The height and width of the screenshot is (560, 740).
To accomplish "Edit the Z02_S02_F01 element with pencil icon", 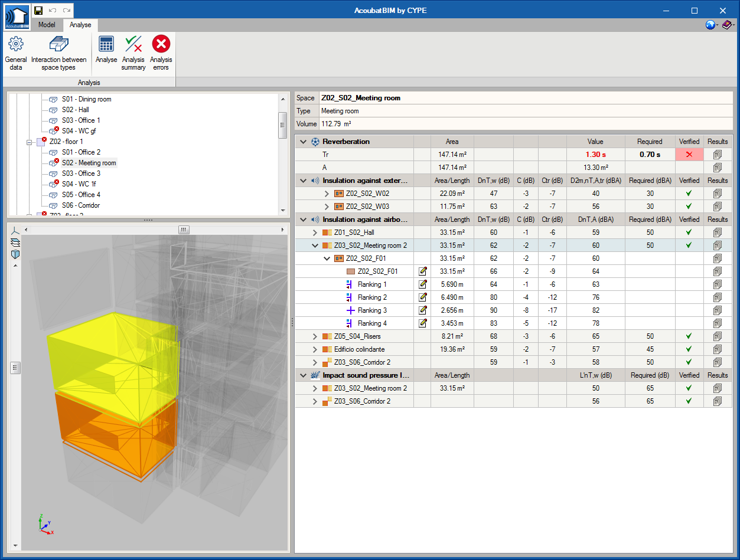I will click(x=422, y=271).
